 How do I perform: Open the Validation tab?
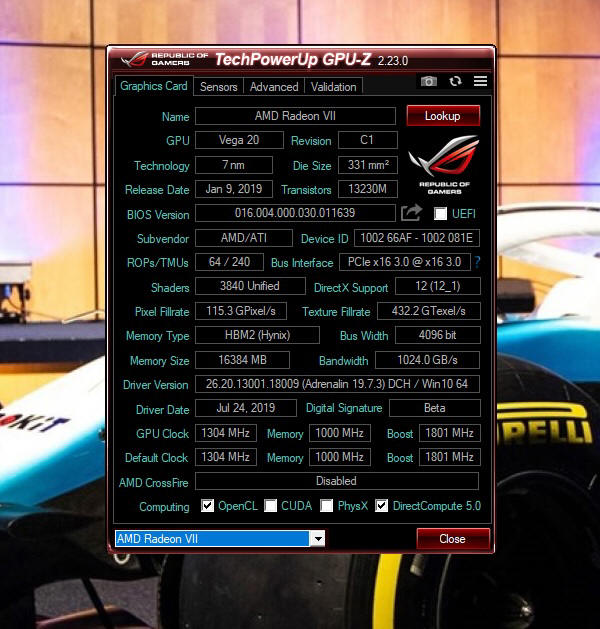click(333, 87)
